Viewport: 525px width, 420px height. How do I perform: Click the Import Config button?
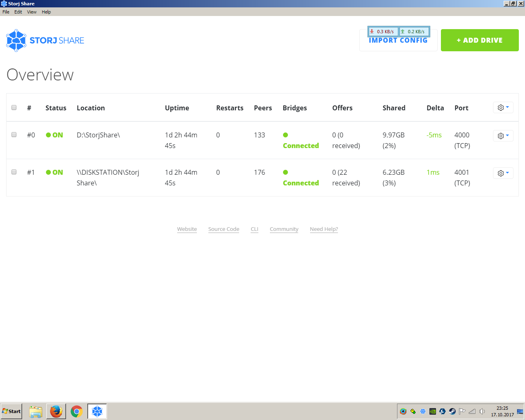pyautogui.click(x=398, y=40)
